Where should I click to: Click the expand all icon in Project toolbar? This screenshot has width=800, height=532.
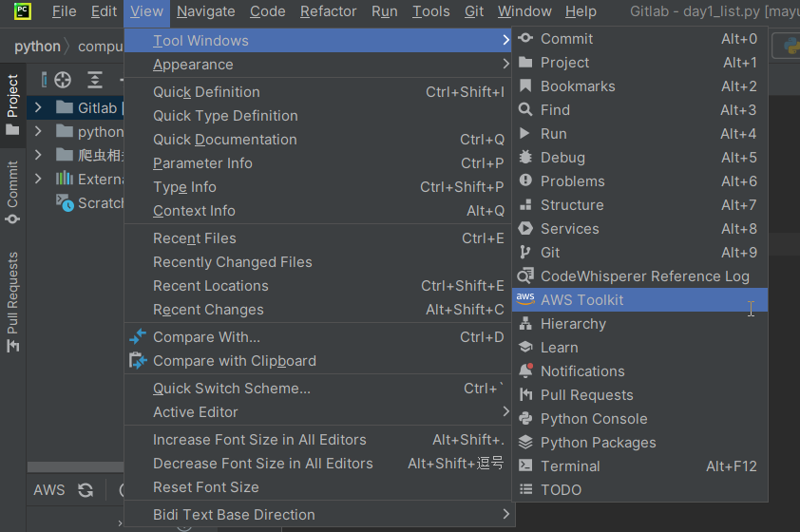point(95,80)
